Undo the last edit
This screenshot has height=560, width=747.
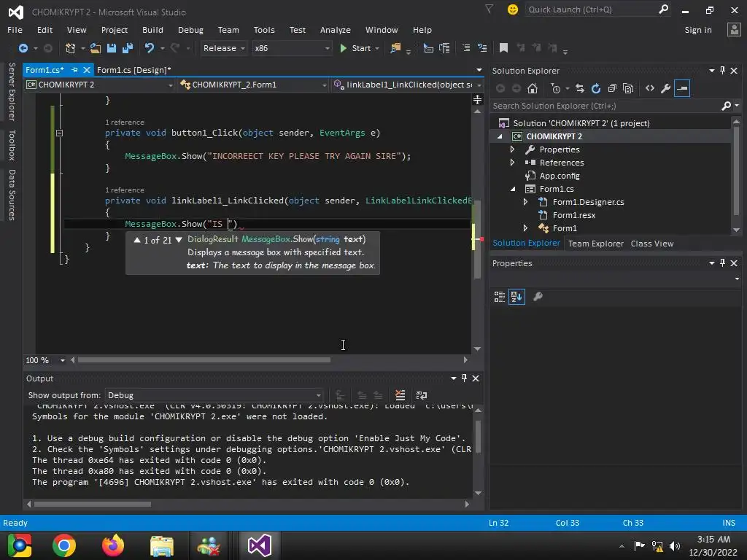point(149,48)
